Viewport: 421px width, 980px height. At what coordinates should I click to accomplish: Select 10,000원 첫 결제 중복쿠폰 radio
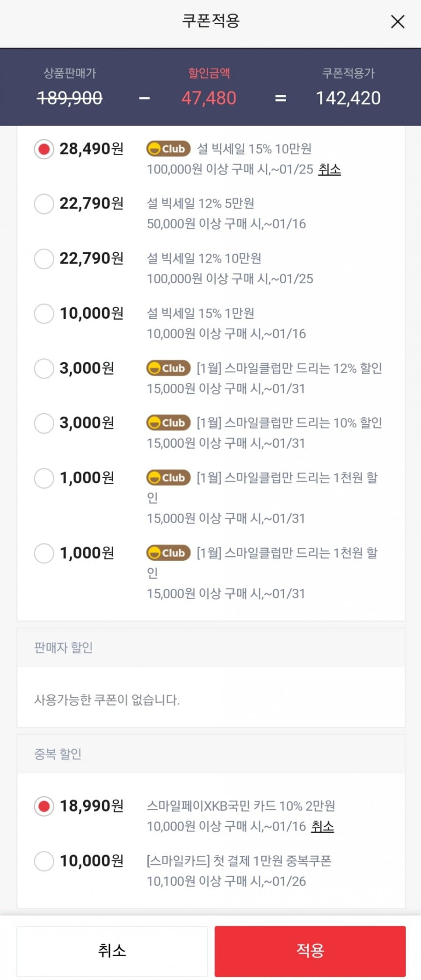point(44,861)
